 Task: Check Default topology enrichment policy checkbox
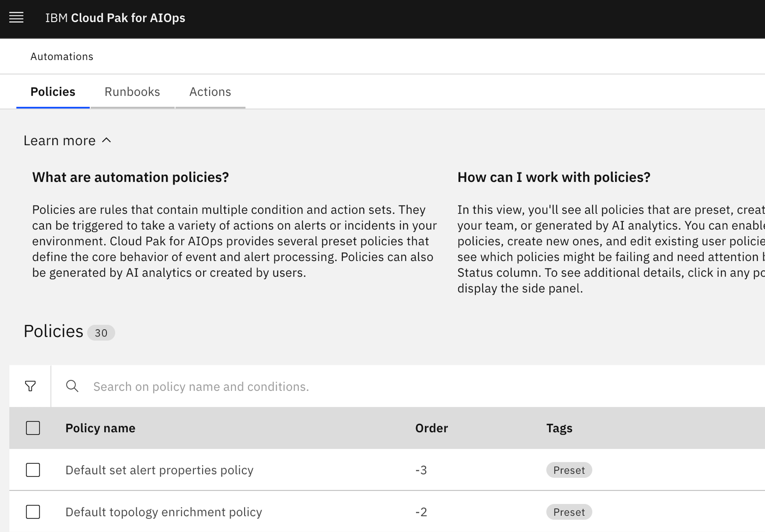pyautogui.click(x=33, y=512)
